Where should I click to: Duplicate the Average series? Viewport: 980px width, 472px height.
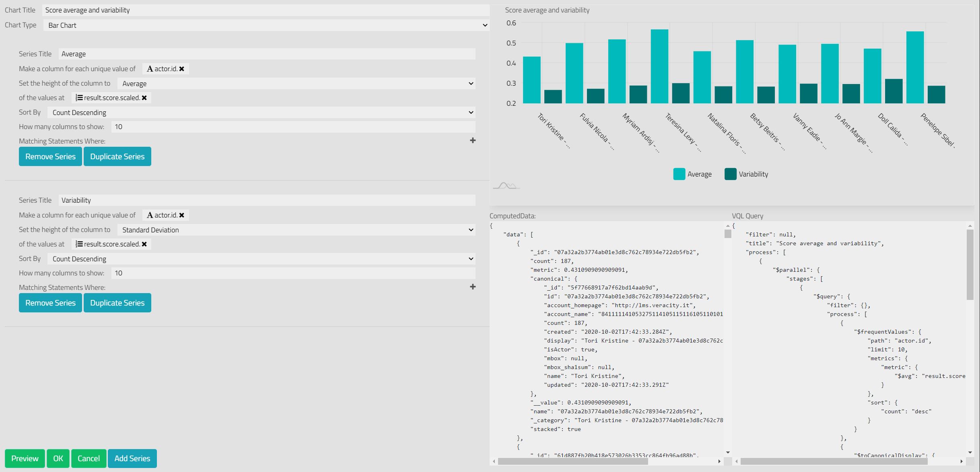117,156
